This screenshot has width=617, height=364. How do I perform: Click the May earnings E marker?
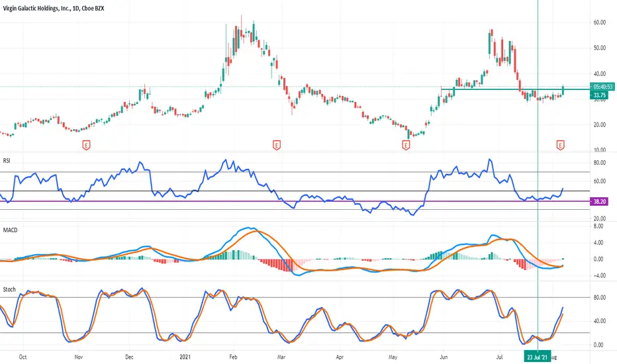[x=406, y=145]
